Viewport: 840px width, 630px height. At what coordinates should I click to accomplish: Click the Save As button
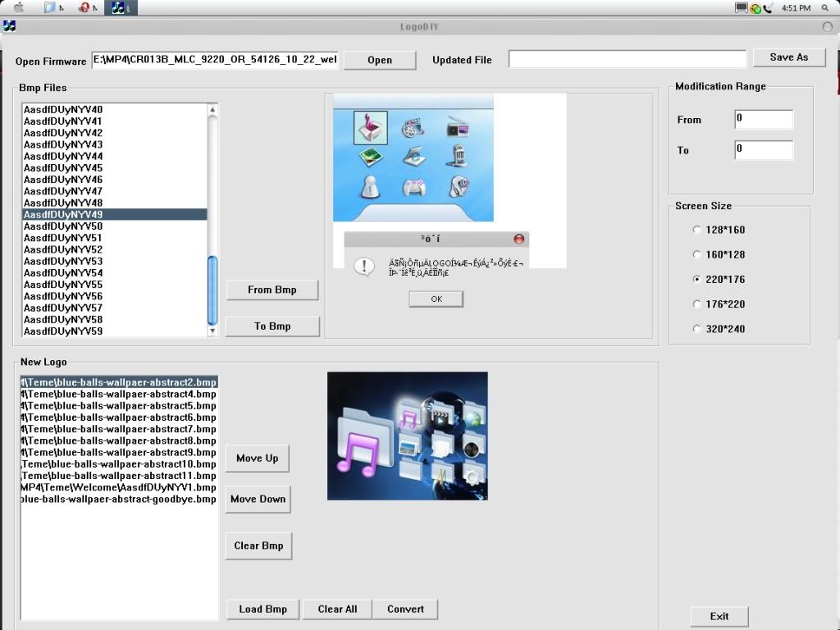[788, 57]
